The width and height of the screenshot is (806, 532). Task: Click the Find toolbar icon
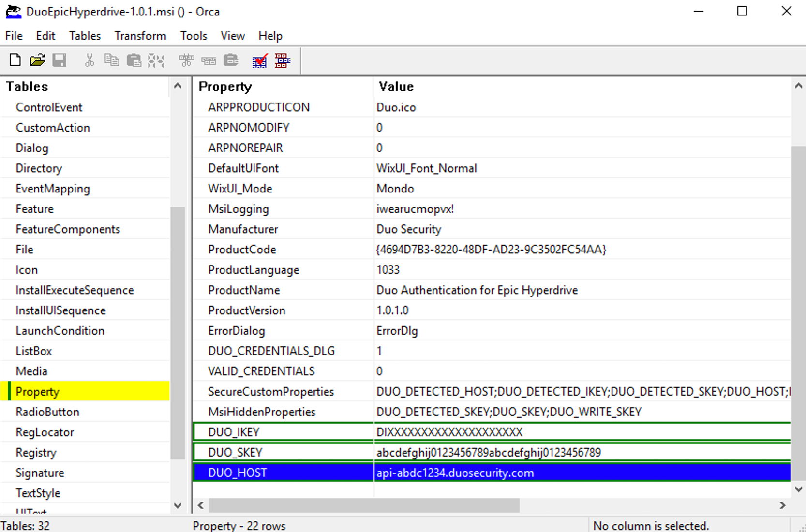[156, 60]
